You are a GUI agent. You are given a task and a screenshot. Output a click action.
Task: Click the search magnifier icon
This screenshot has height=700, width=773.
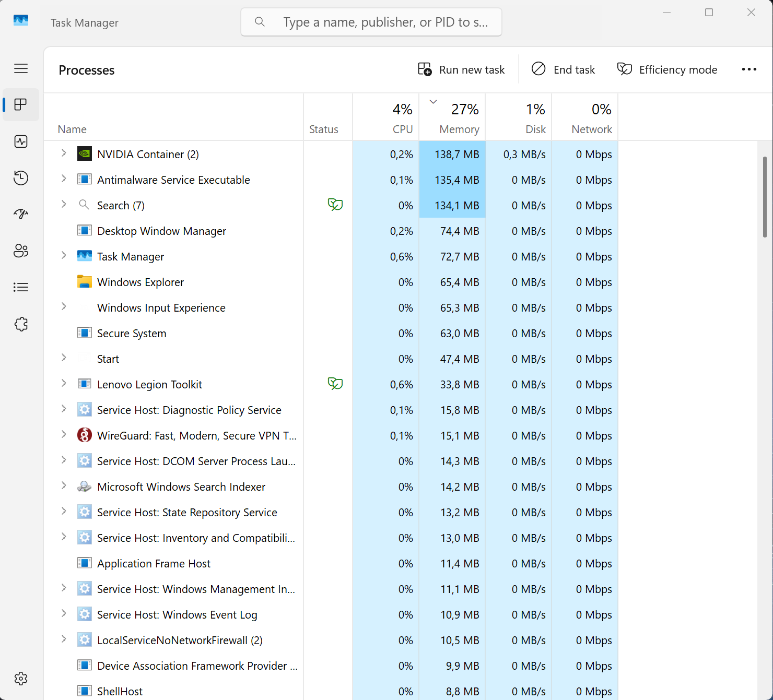[x=260, y=22]
